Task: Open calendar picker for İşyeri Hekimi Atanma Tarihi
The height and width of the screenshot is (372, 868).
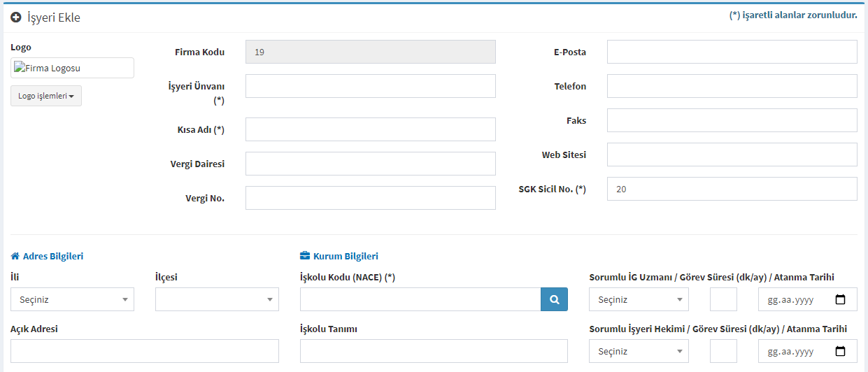Action: click(x=840, y=351)
